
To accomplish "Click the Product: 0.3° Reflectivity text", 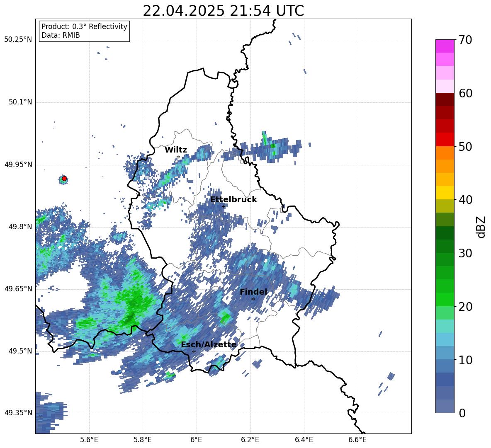I will (x=84, y=27).
